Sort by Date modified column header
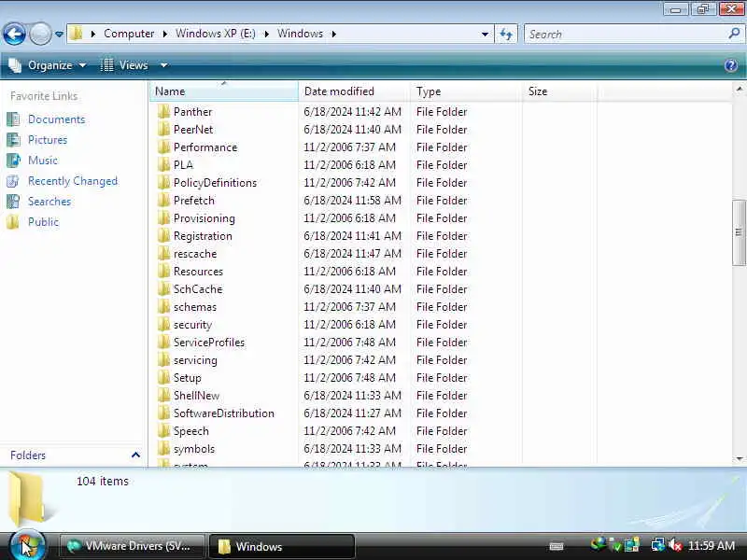The height and width of the screenshot is (560, 747). tap(355, 91)
